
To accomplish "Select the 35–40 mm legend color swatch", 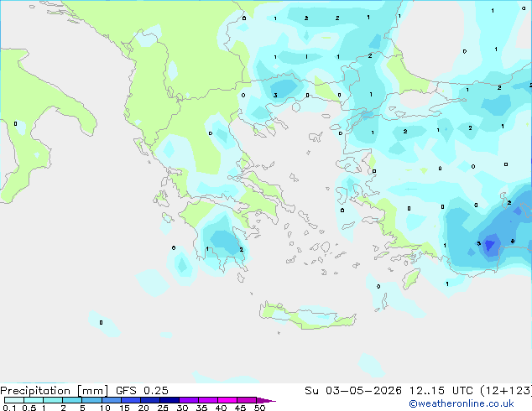I will tap(207, 400).
